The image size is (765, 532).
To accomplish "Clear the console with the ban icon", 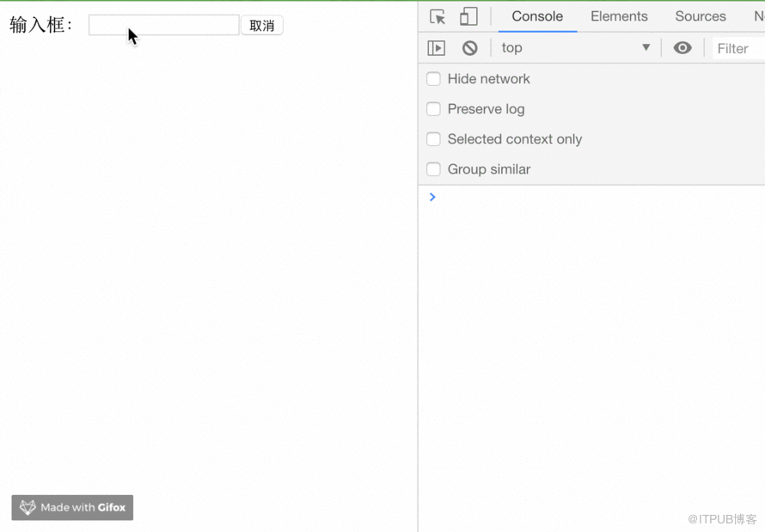I will (x=470, y=48).
